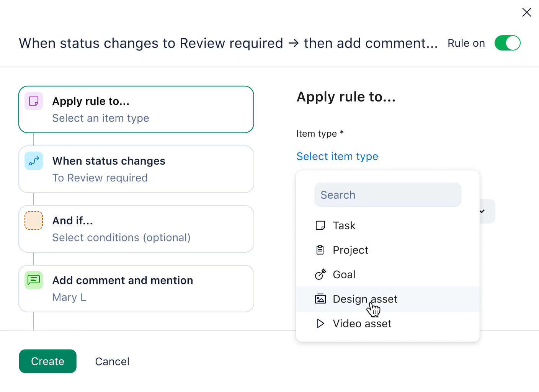Select Project from item type list
This screenshot has height=392, width=539.
click(350, 250)
